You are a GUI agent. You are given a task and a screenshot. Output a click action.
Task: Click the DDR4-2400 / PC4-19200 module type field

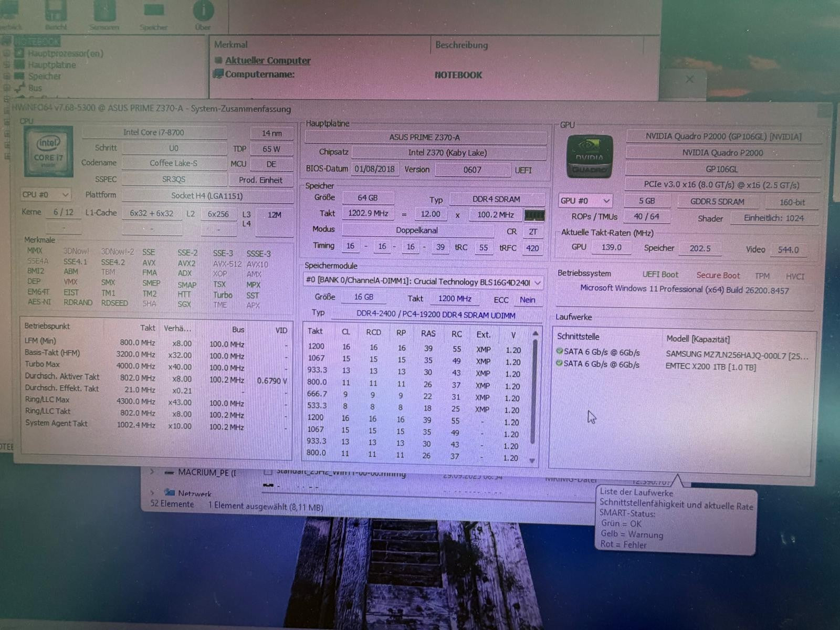(436, 315)
